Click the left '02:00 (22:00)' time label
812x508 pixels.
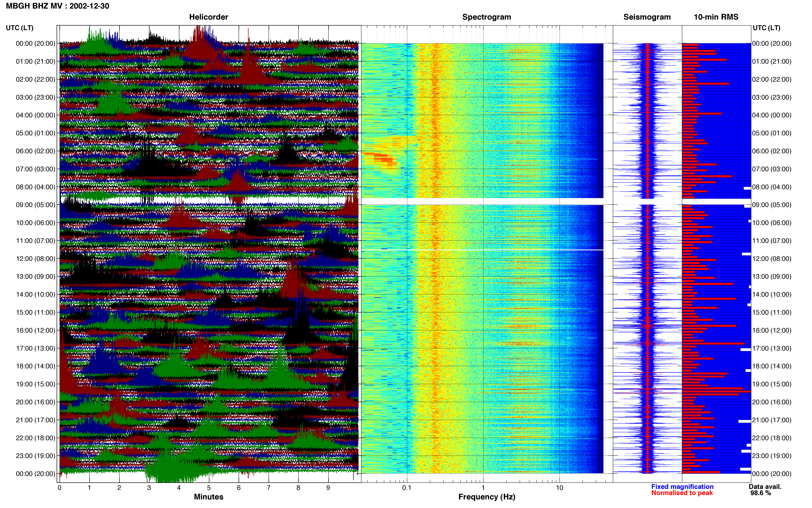coord(36,79)
